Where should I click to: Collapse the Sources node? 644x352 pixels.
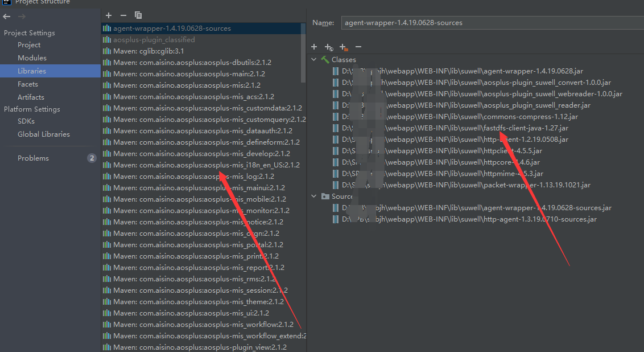click(x=314, y=196)
